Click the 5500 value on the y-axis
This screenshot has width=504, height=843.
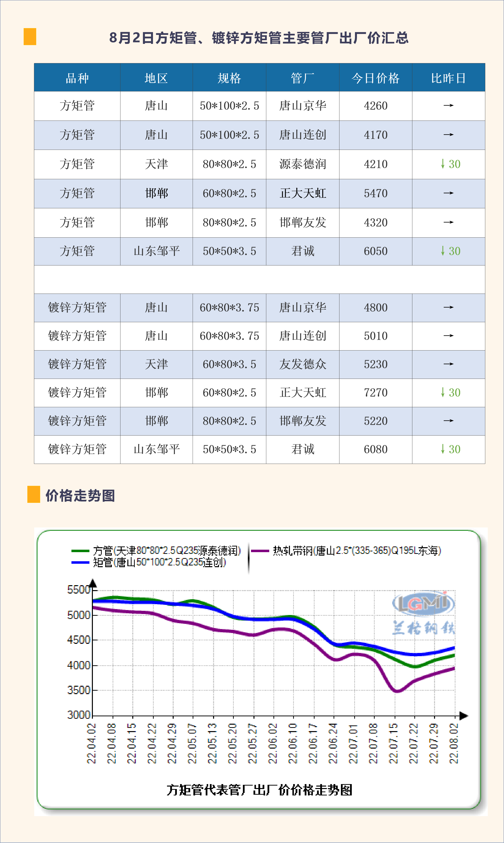(x=79, y=590)
